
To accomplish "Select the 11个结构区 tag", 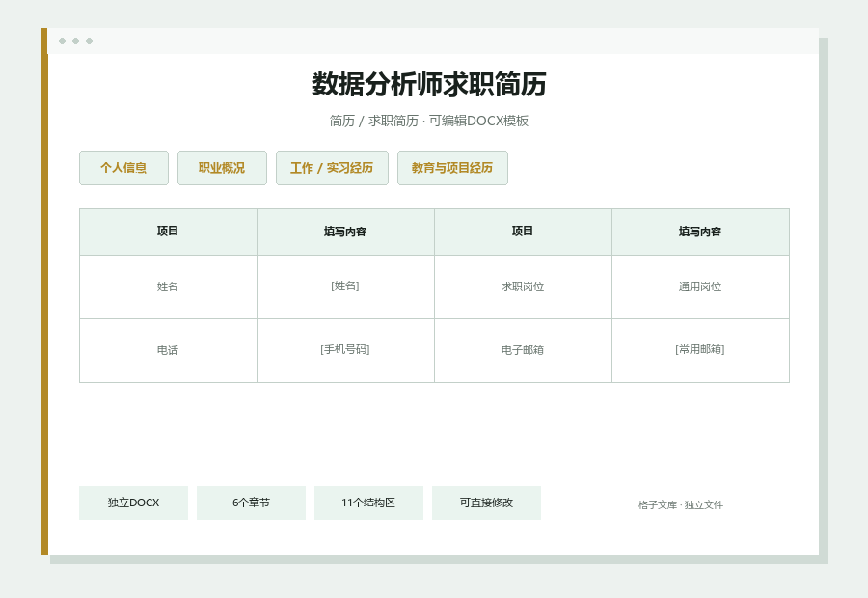I will (368, 503).
